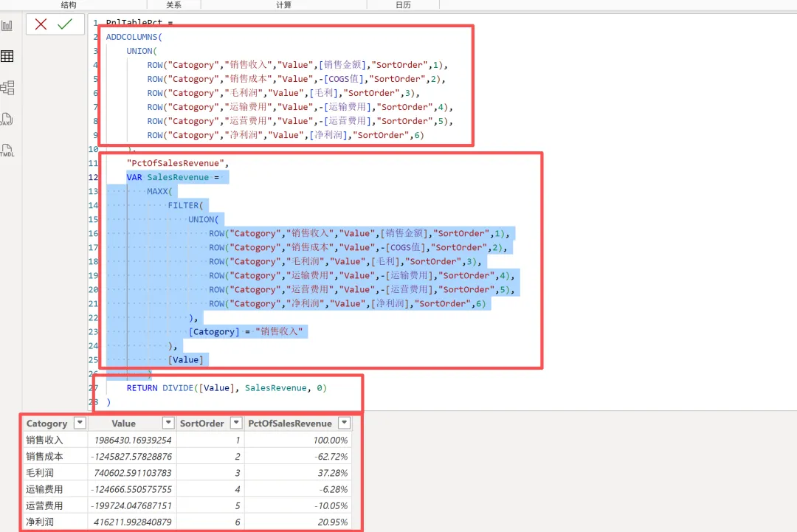Click the 结构 ribbon group label
797x532 pixels.
tap(69, 4)
